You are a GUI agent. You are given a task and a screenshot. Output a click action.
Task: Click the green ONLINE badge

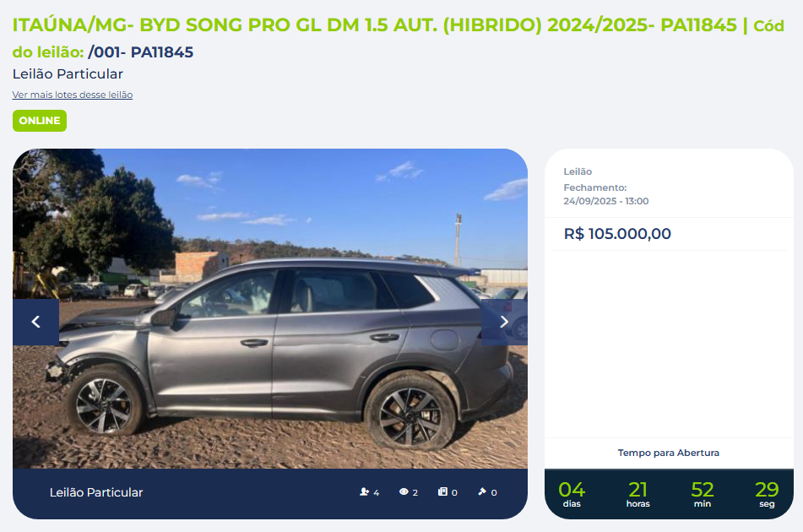click(x=40, y=121)
